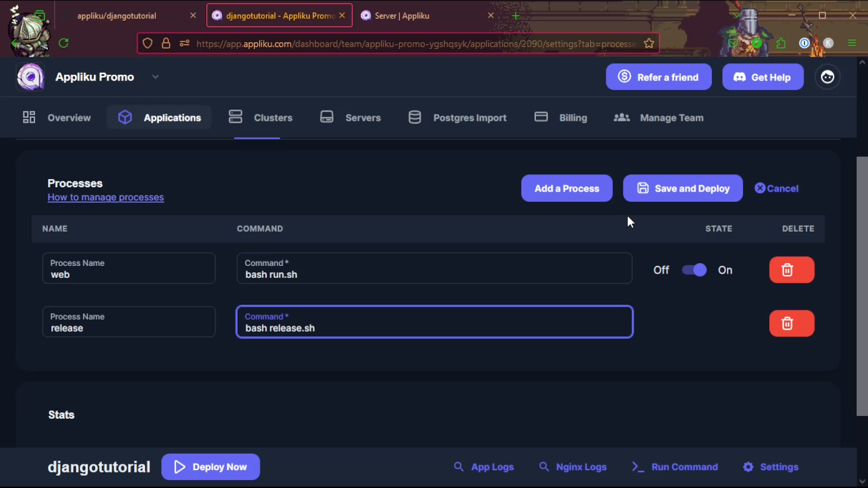Open Servers via its server icon
This screenshot has width=868, height=488.
click(x=326, y=117)
